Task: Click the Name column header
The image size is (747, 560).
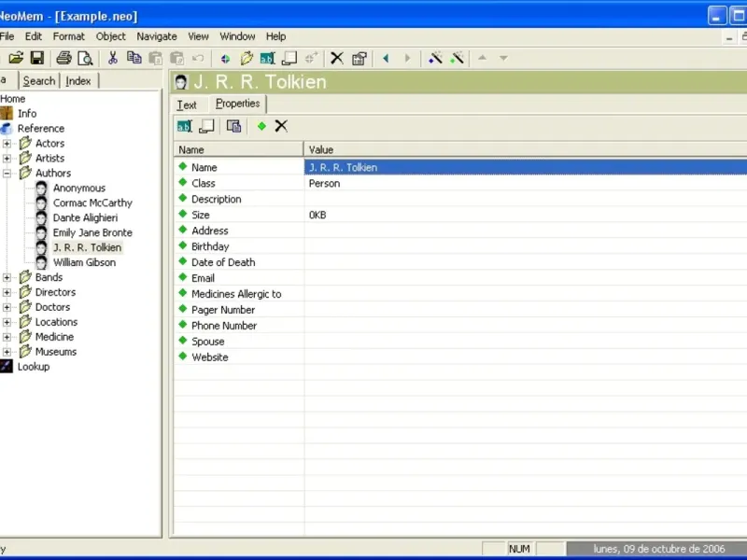Action: [238, 149]
